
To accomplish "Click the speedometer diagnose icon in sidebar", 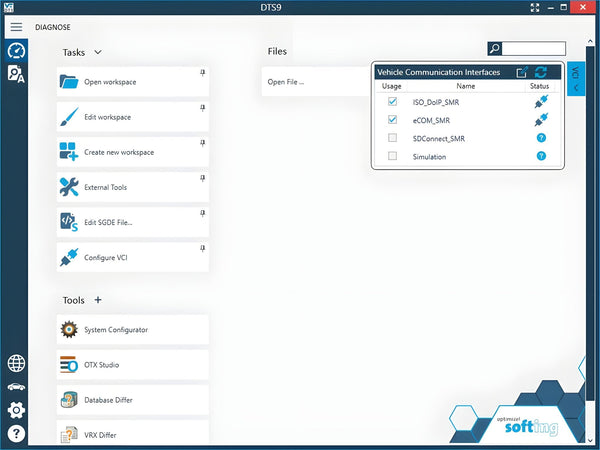I will 16,50.
